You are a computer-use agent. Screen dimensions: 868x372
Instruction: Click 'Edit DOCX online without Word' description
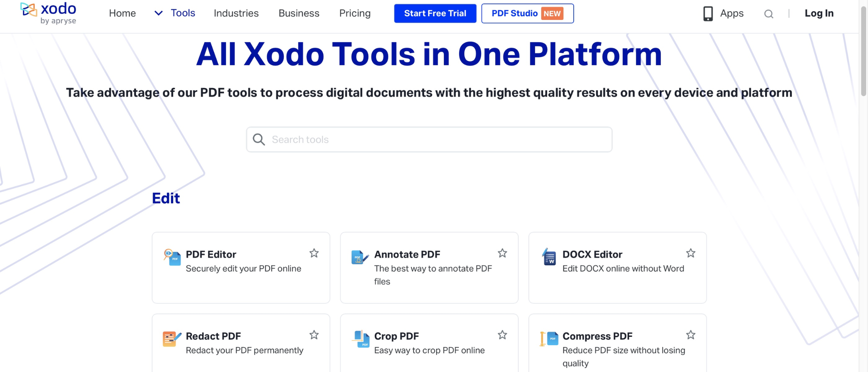[x=623, y=269]
